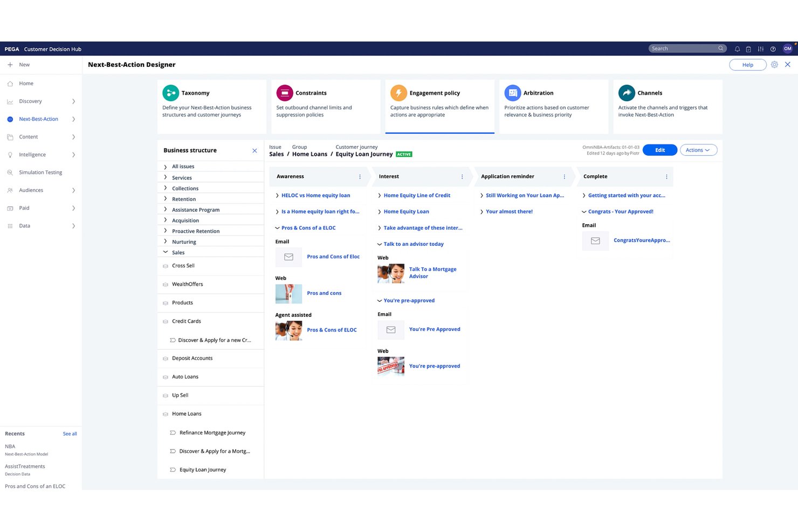Open the clipboard tasks icon in header

748,49
